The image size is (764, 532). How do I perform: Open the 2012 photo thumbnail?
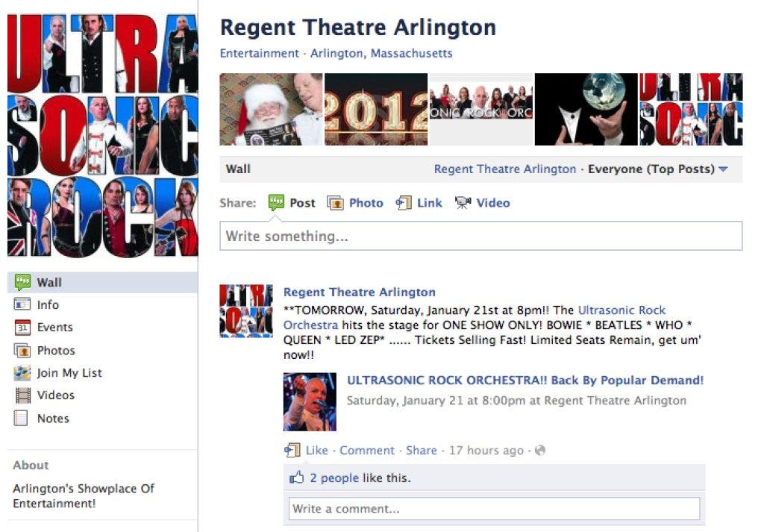coord(376,109)
